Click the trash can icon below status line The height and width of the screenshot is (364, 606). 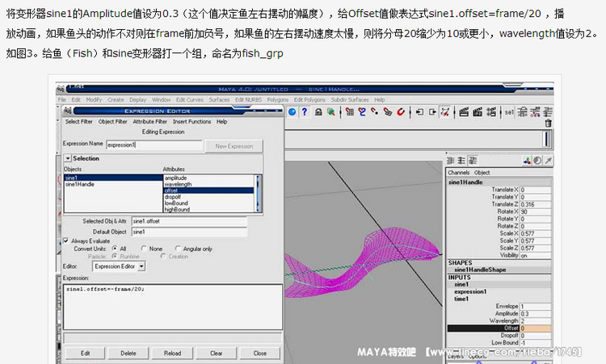[x=548, y=123]
